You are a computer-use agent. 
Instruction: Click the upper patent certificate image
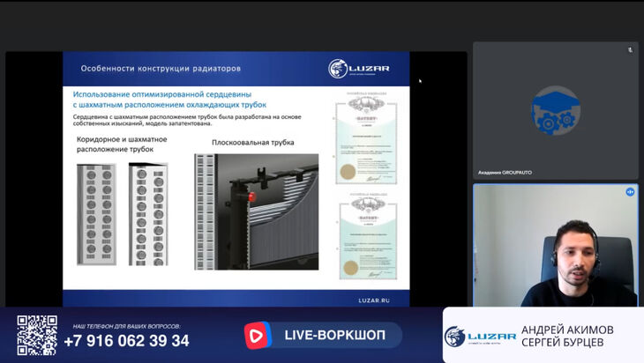pos(366,138)
